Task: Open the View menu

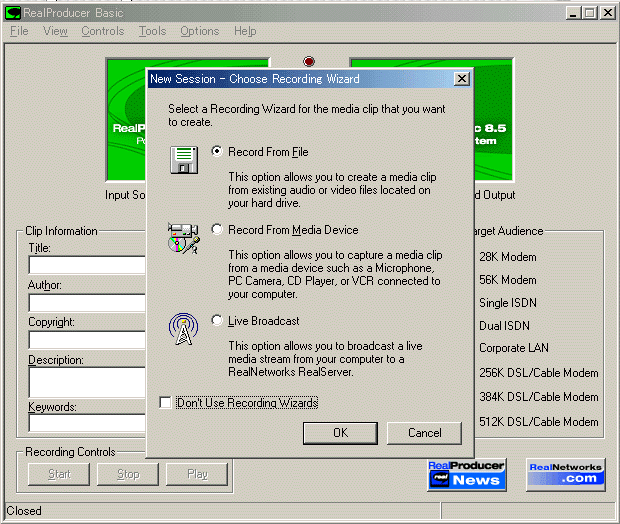Action: tap(55, 31)
